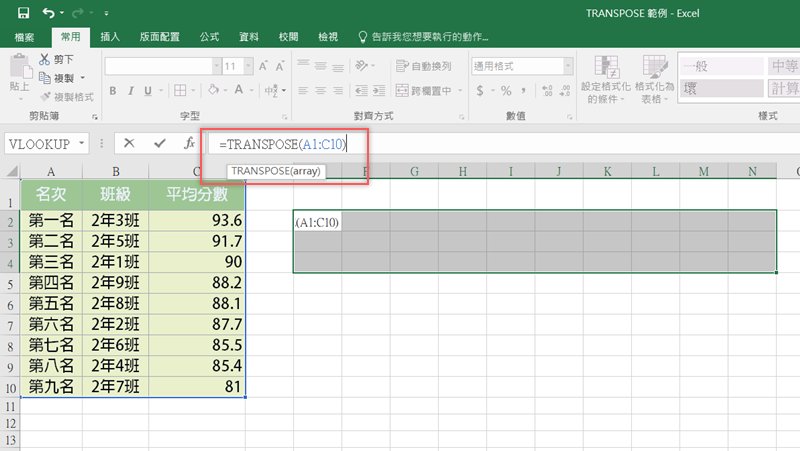Viewport: 800px width, 451px height.
Task: Click 格式化為表格 Format as Table button
Action: [x=652, y=80]
